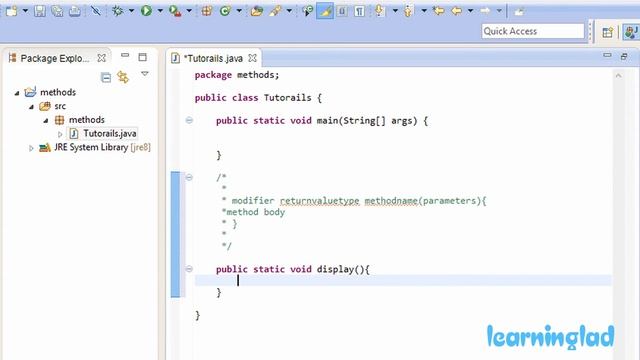The image size is (640, 360).
Task: Fold the block comment section
Action: click(x=189, y=177)
